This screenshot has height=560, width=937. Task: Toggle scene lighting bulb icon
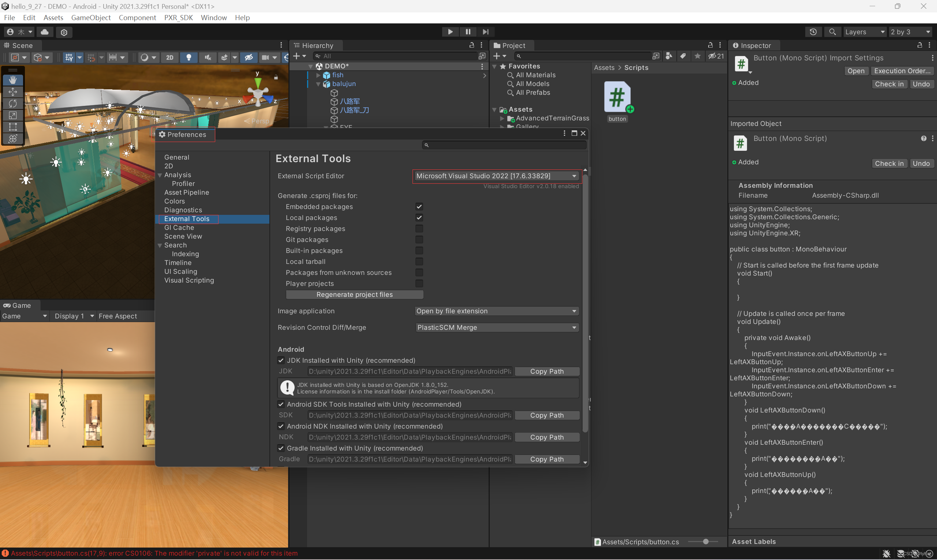[x=189, y=57]
